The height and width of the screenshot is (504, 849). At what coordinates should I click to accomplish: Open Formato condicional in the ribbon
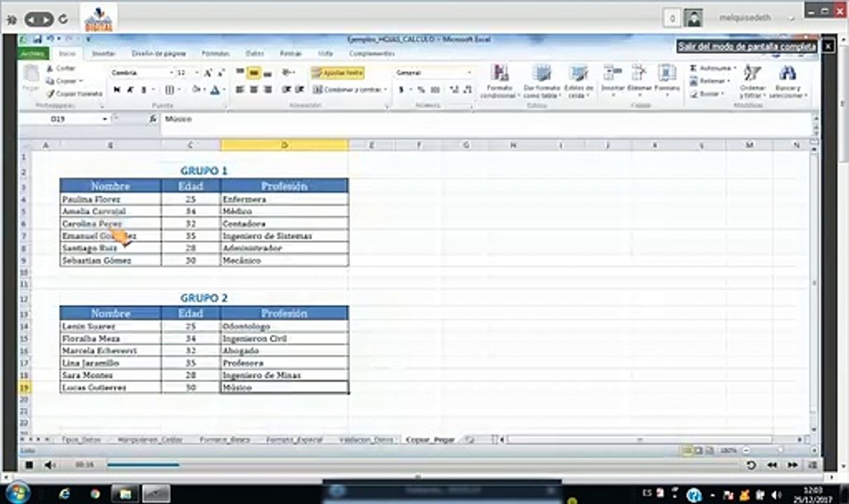tap(500, 81)
